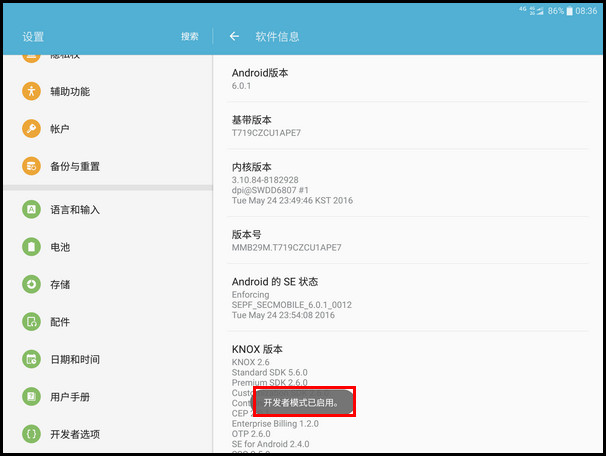Open the 帐户 settings entry

(x=108, y=129)
